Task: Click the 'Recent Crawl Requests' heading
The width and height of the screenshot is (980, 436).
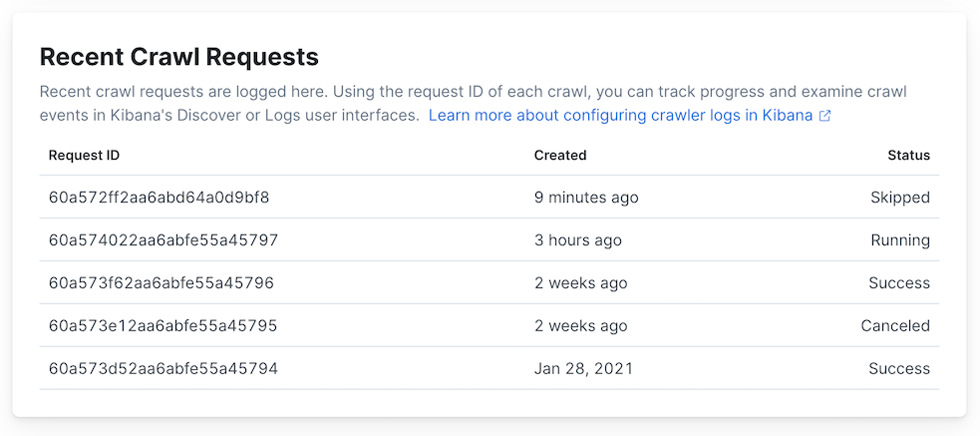Action: pyautogui.click(x=178, y=57)
